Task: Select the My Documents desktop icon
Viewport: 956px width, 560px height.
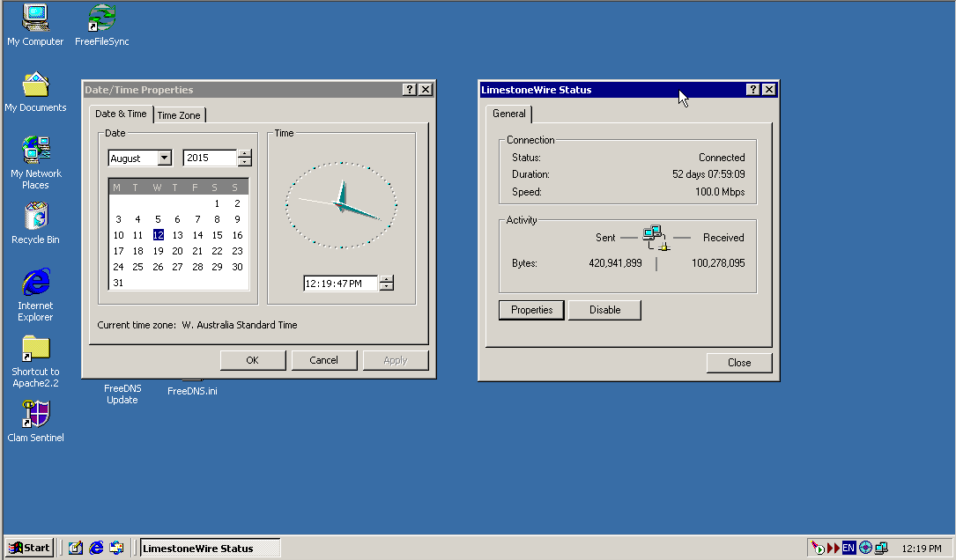Action: 35,92
